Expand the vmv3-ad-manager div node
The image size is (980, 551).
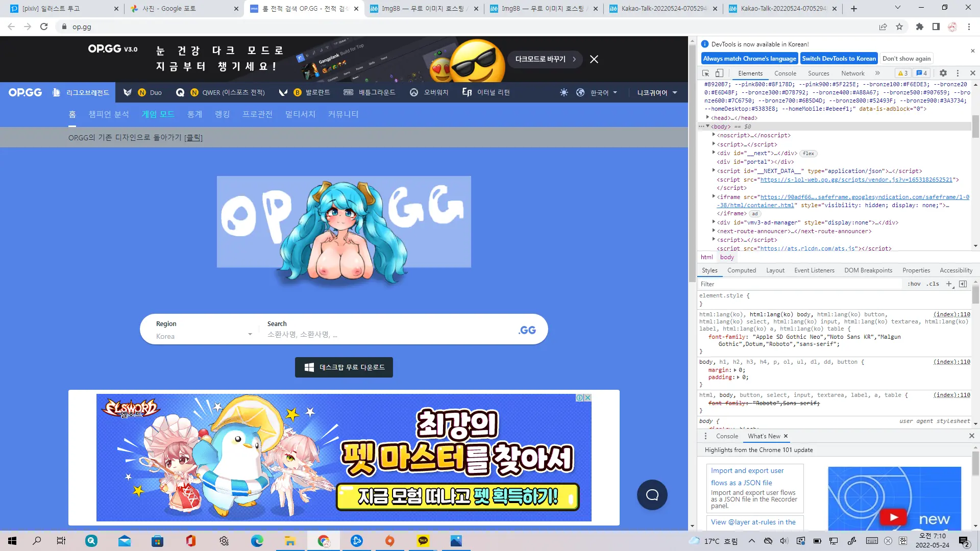coord(714,222)
